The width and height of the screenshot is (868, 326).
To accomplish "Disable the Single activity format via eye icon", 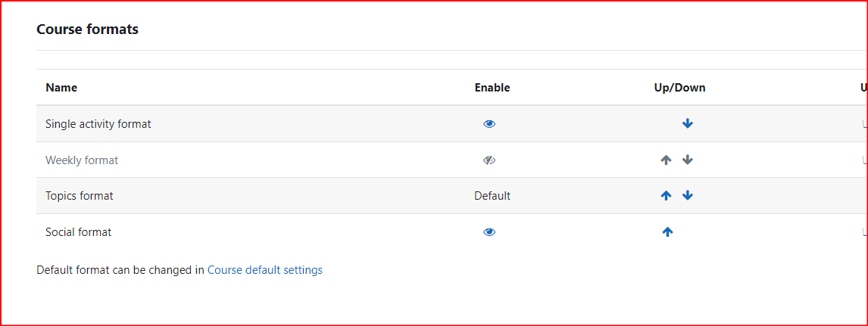I will pyautogui.click(x=489, y=124).
